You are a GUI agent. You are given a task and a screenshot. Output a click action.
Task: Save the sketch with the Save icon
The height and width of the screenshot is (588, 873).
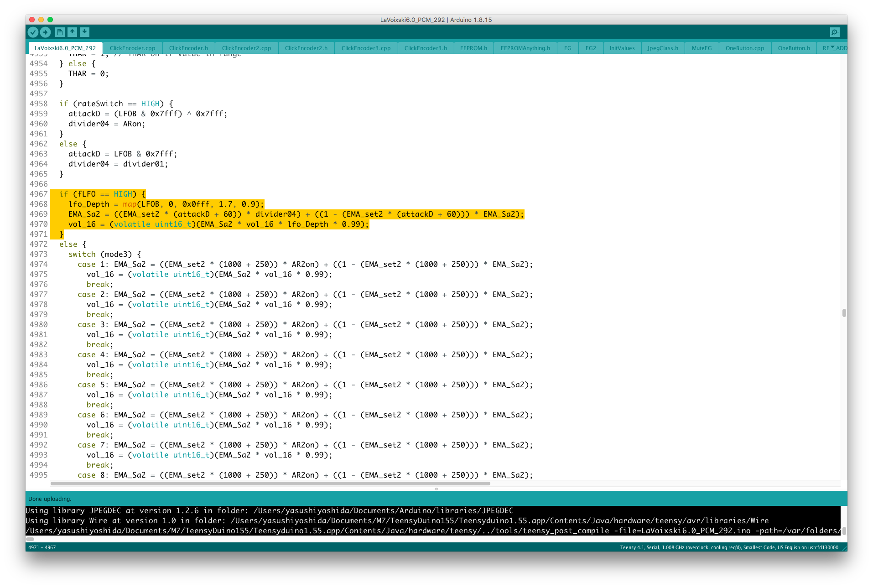[84, 32]
